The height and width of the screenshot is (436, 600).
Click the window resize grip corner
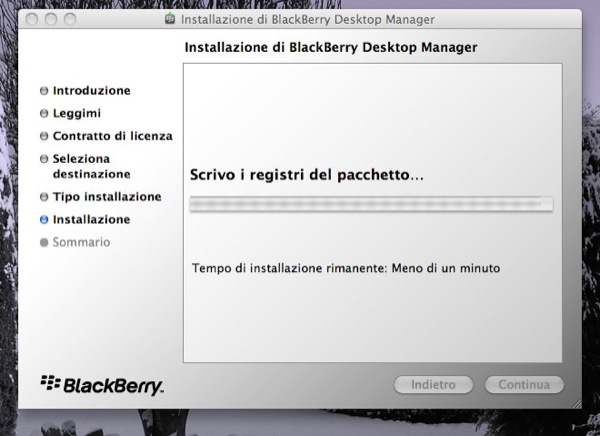pos(576,403)
